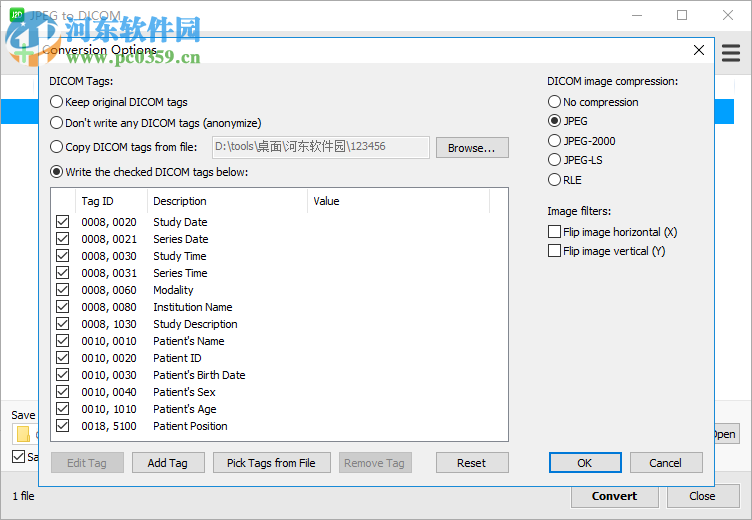The width and height of the screenshot is (752, 520).
Task: Click the Value column header
Action: [x=399, y=201]
